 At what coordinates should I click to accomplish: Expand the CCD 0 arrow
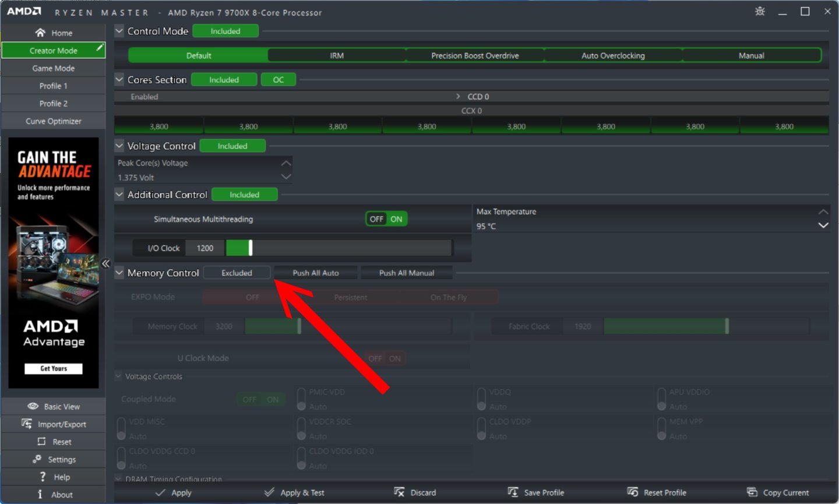458,96
